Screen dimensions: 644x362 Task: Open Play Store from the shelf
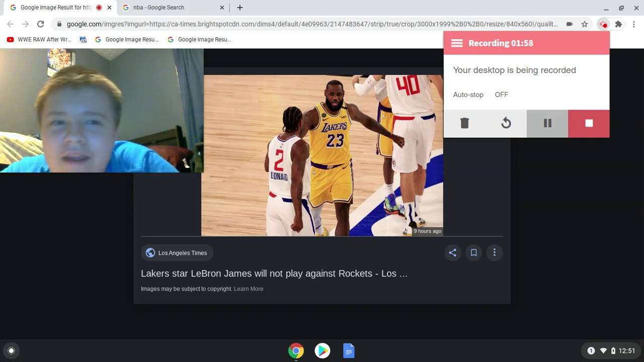(x=323, y=351)
